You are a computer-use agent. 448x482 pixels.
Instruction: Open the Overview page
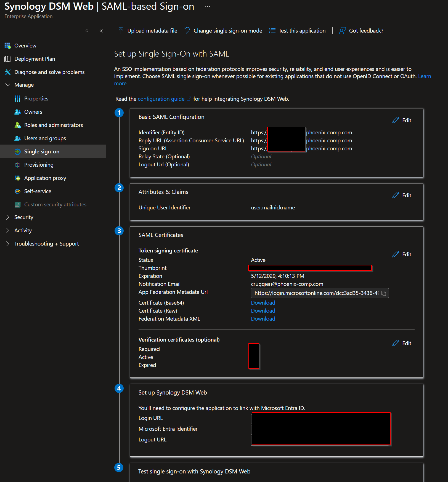click(25, 46)
